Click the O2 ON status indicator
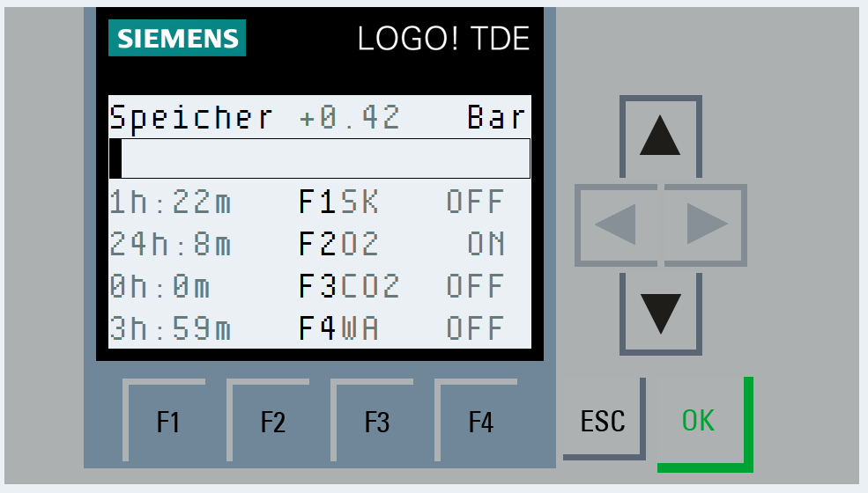The image size is (868, 493). 486,245
